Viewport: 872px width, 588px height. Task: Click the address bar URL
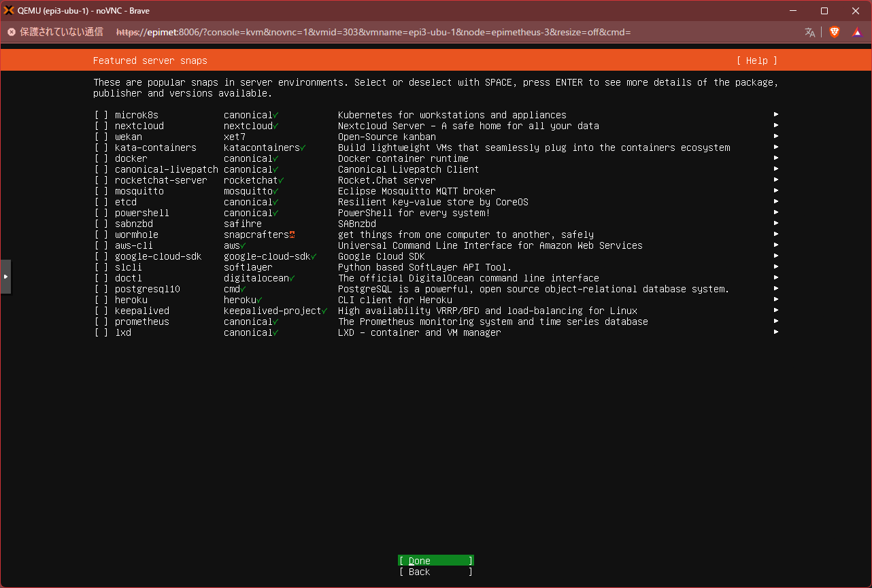point(373,32)
